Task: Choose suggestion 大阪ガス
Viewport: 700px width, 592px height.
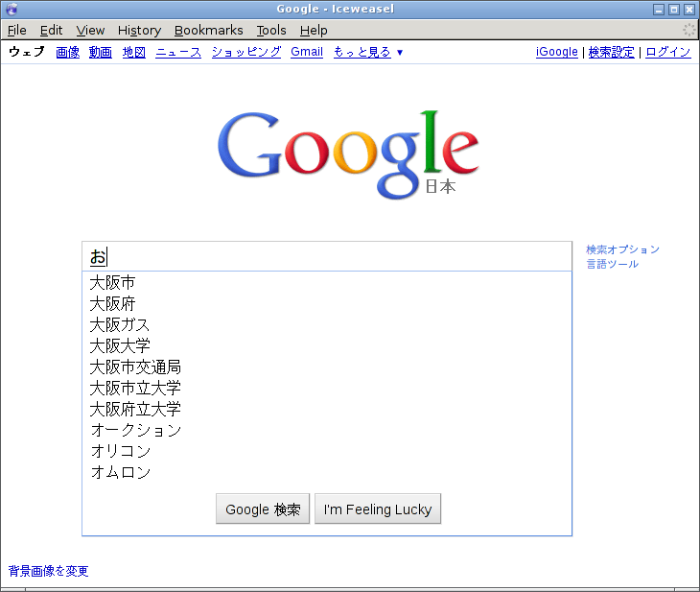Action: (x=327, y=325)
